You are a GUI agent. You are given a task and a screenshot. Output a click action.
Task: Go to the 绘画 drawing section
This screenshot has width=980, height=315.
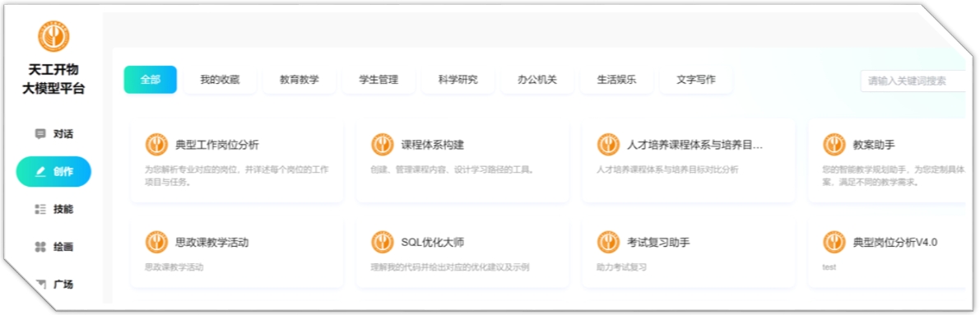(53, 247)
